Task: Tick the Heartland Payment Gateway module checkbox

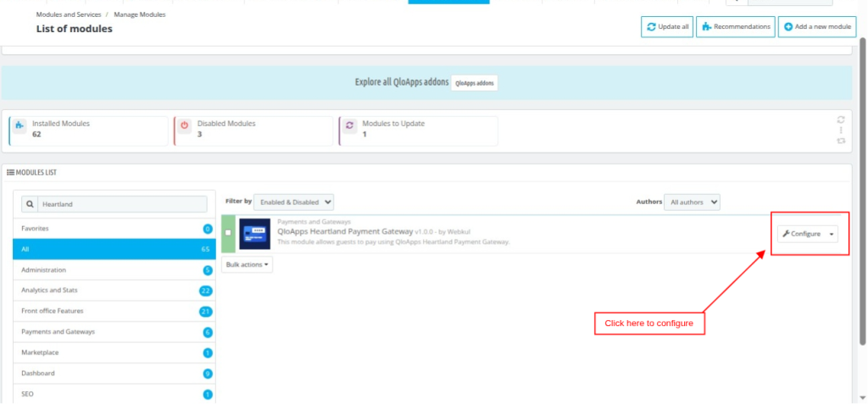Action: 228,232
